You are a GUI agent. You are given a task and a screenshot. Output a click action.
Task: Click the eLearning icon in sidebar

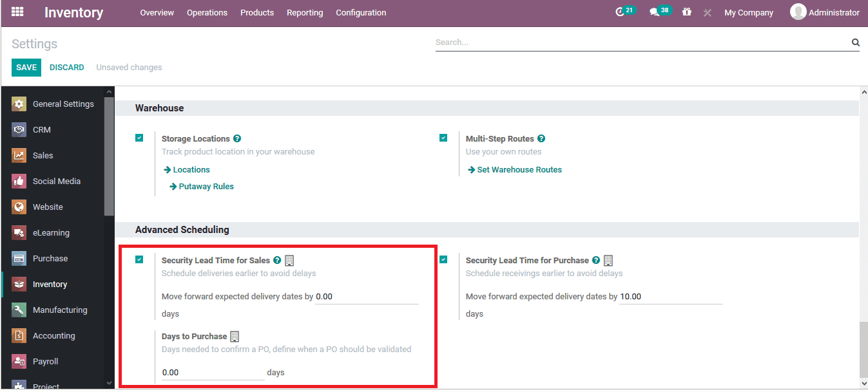pos(19,232)
